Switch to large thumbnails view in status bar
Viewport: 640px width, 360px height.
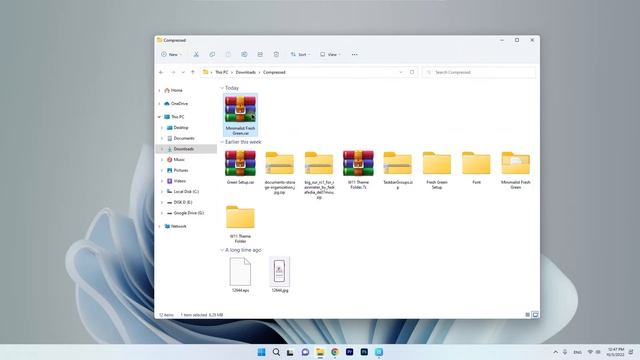[x=536, y=315]
